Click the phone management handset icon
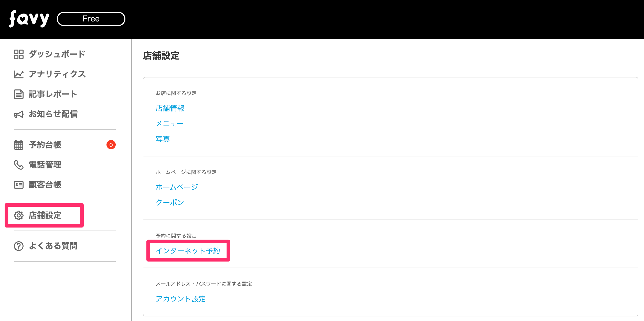 point(19,165)
